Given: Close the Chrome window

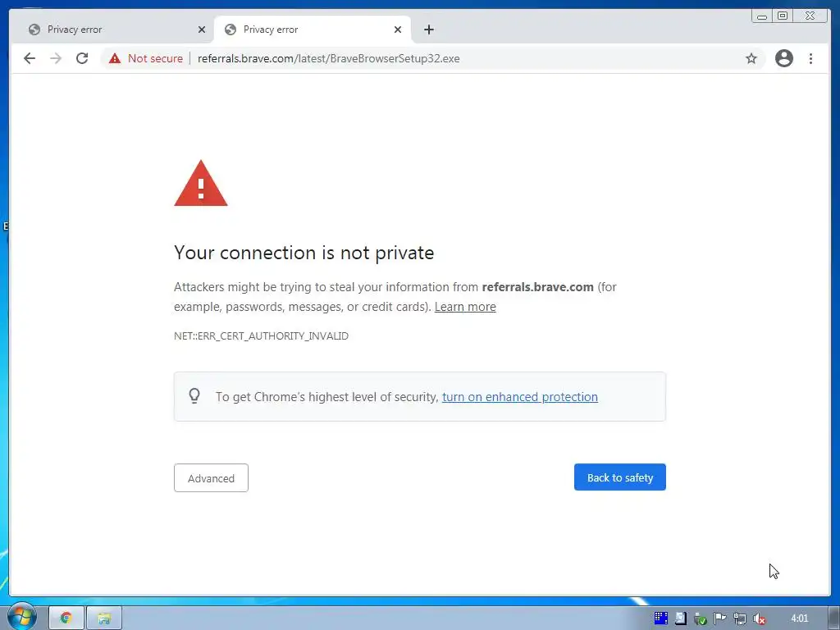Looking at the screenshot, I should click(810, 16).
